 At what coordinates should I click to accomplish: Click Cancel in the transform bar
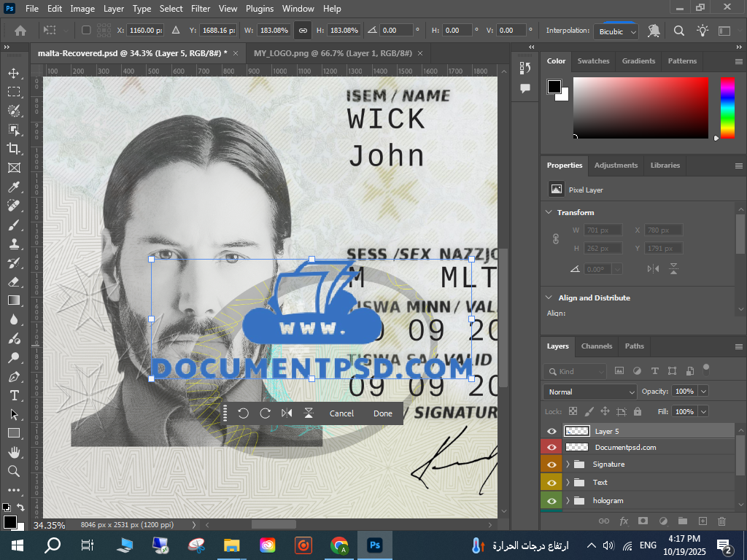(x=341, y=413)
